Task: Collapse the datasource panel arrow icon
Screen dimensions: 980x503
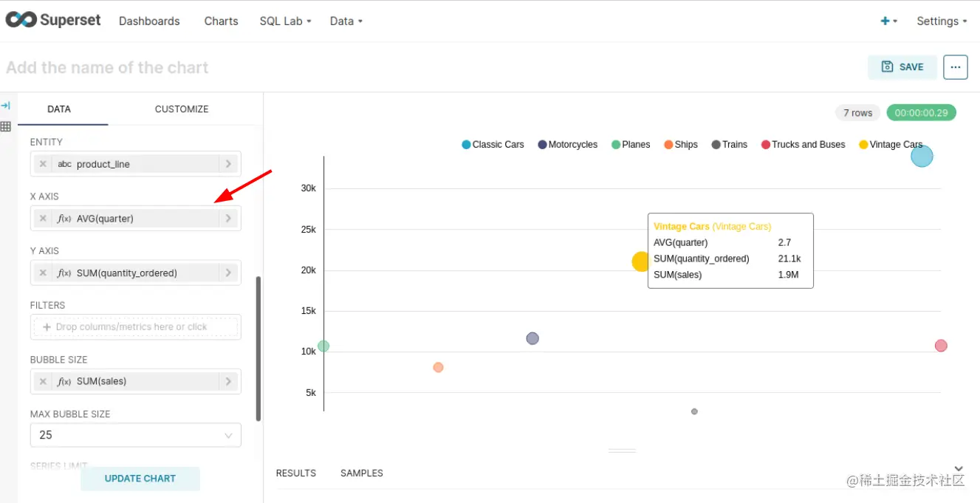Action: pyautogui.click(x=6, y=106)
